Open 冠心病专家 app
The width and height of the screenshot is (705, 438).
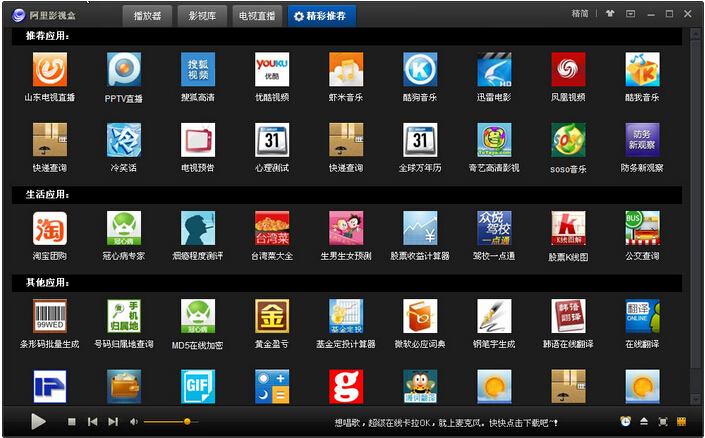click(x=124, y=228)
